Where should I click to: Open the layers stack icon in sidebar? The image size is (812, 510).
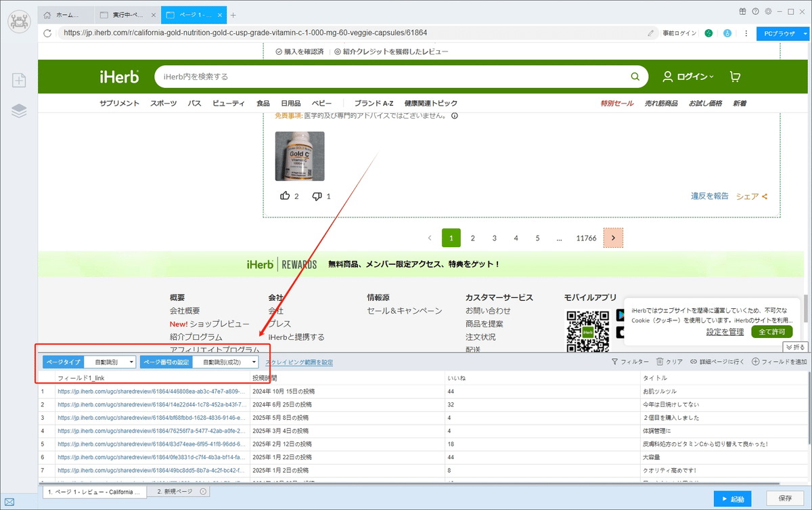click(19, 111)
